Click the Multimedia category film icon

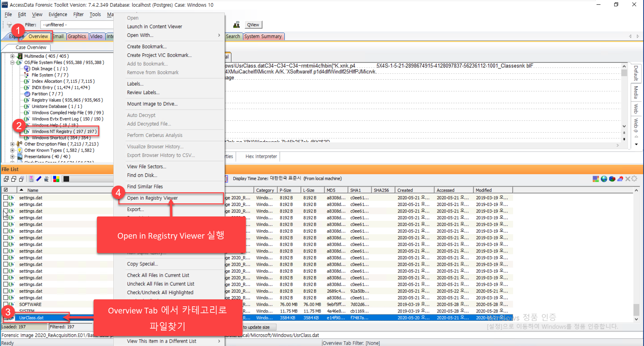click(20, 56)
